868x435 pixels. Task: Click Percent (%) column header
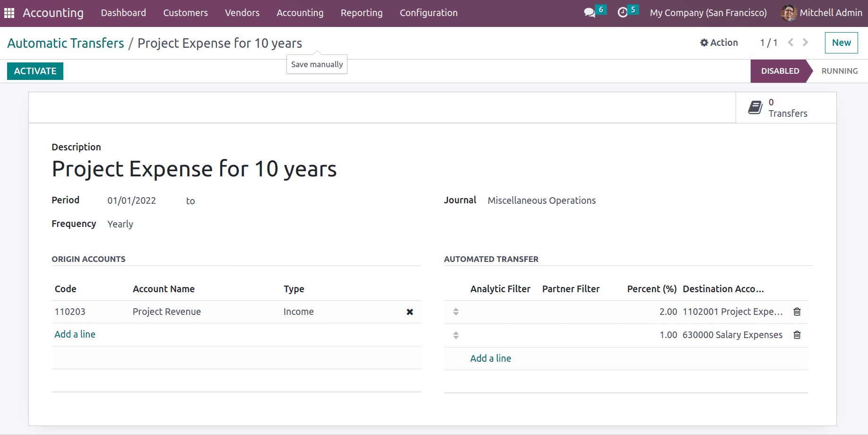652,289
